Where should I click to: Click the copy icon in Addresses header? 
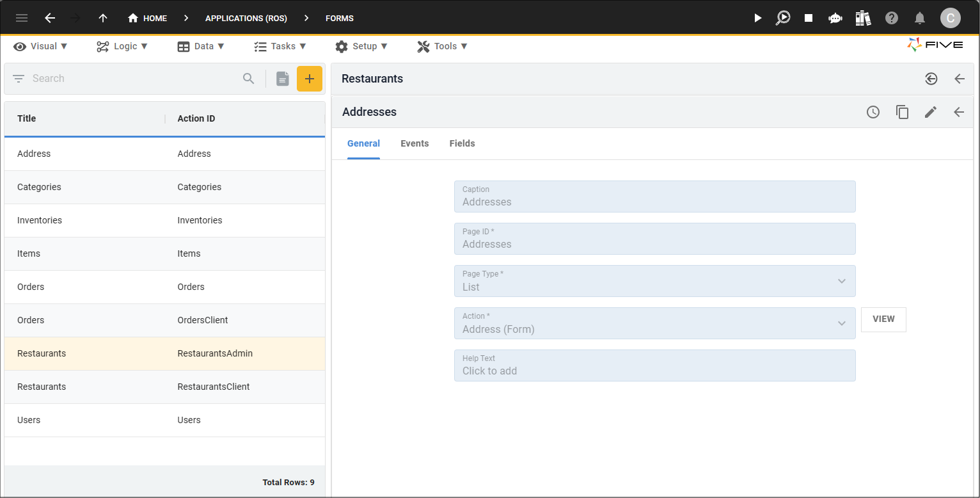point(902,112)
